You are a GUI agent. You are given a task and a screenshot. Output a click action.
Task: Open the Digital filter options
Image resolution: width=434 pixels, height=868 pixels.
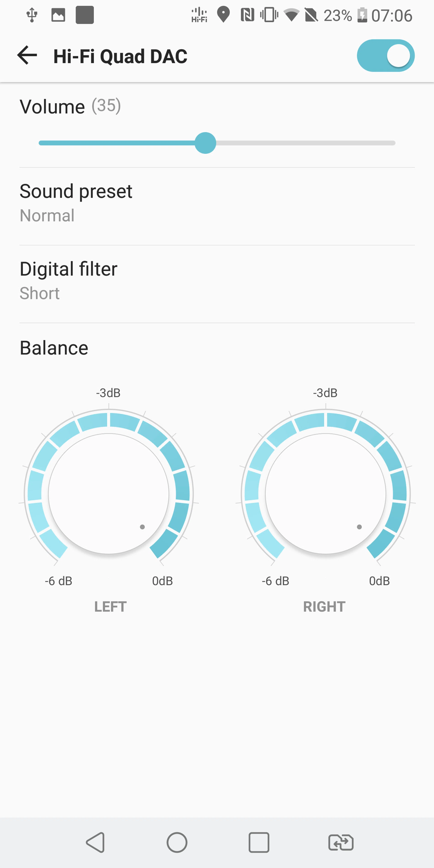pyautogui.click(x=217, y=281)
